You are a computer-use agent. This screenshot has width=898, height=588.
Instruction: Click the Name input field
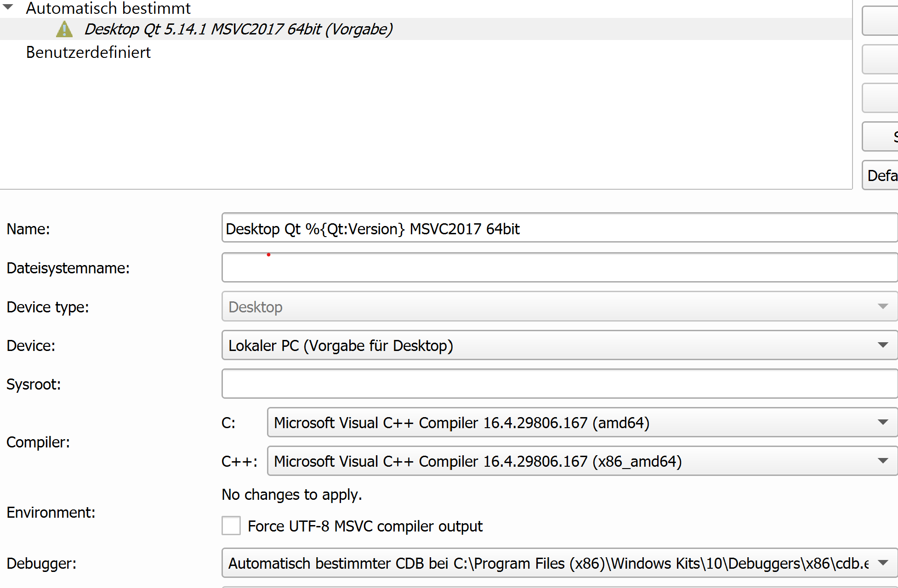click(x=558, y=228)
